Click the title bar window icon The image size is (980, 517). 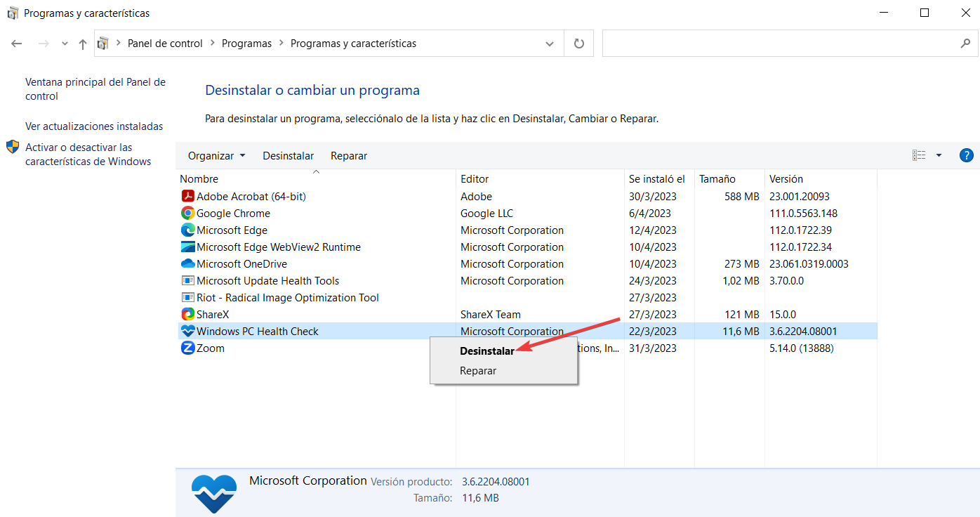coord(13,13)
